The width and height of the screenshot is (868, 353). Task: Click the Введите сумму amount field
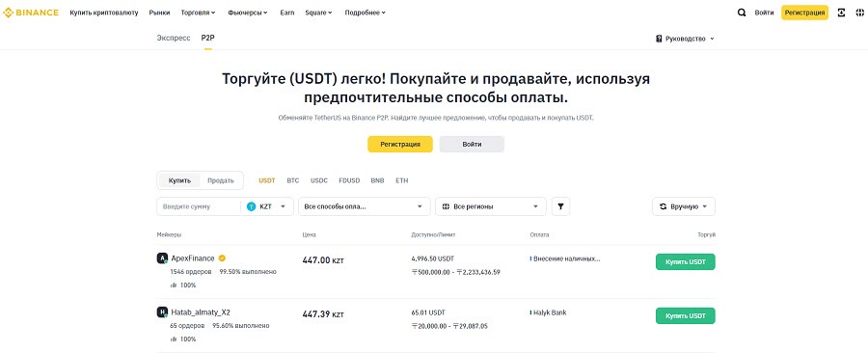[200, 206]
